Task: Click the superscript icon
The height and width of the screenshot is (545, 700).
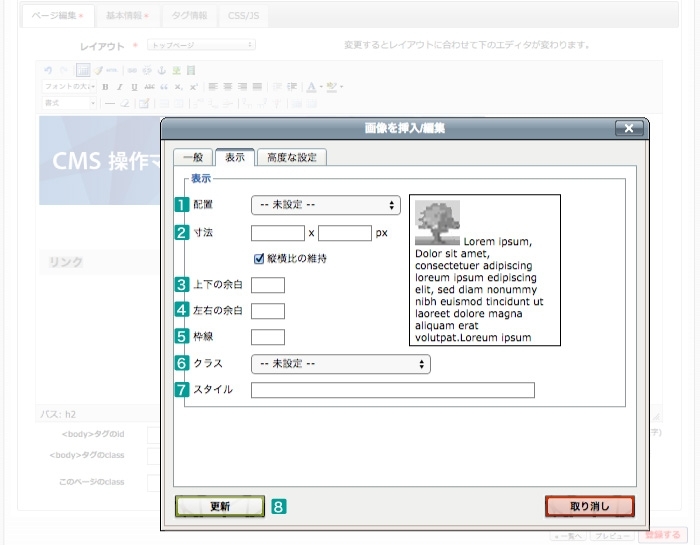Action: (x=193, y=87)
